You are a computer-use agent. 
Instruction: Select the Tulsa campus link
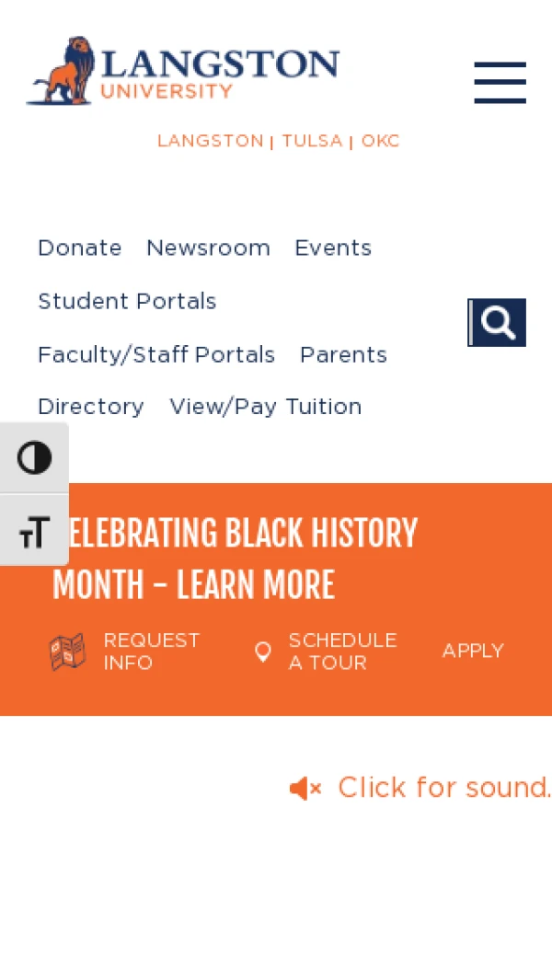click(312, 141)
